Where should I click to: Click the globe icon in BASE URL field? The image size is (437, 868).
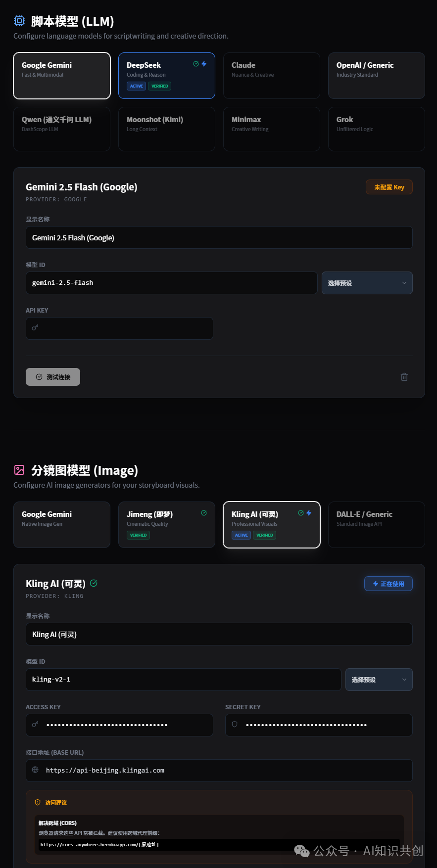(x=35, y=770)
